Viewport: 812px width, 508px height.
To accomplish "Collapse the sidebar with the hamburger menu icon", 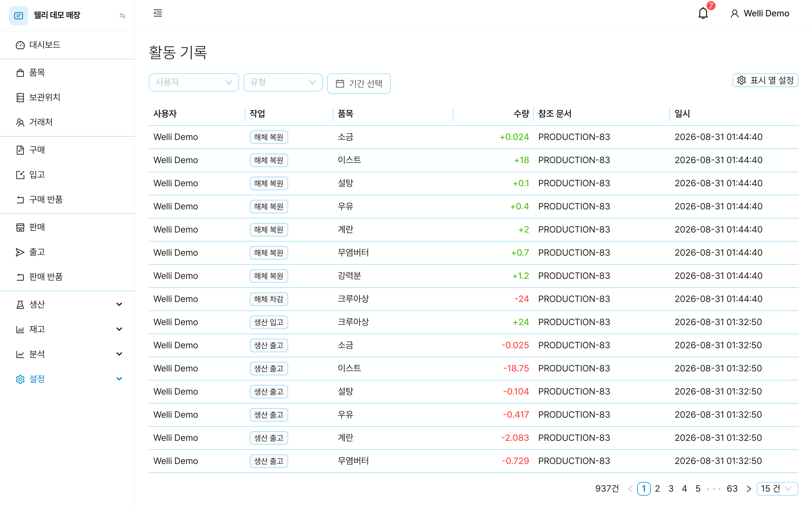I will 158,13.
